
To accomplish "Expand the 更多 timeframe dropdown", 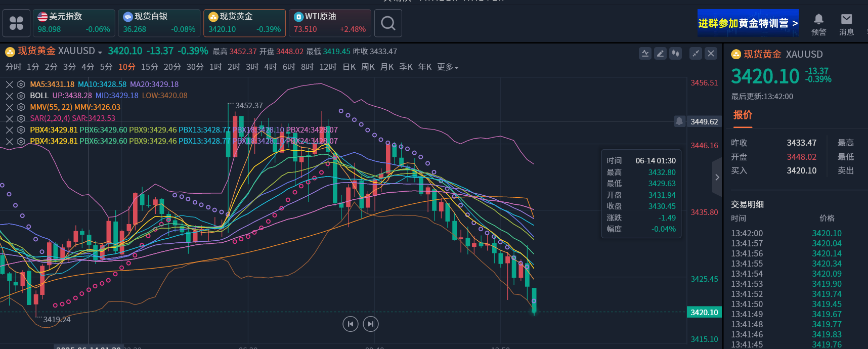I will (448, 67).
